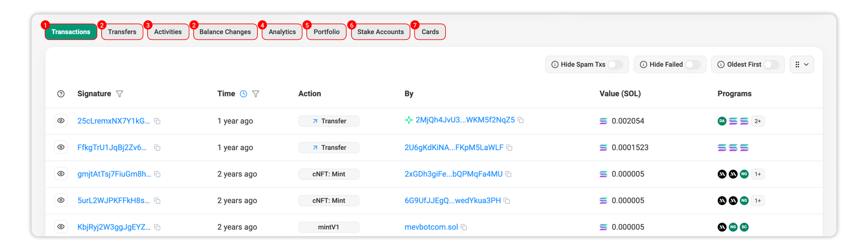Open the Stake Accounts tab
Image resolution: width=868 pixels, height=250 pixels.
point(380,32)
